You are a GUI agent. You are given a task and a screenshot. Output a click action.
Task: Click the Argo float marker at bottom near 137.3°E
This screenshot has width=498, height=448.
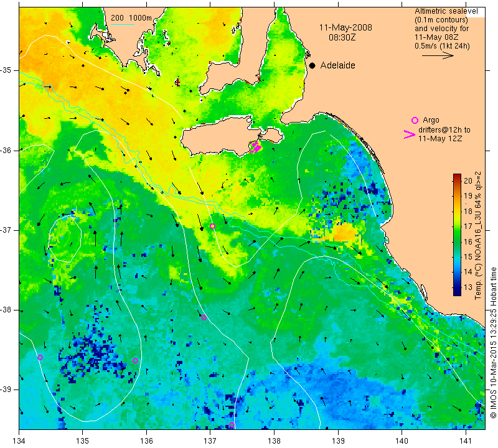tap(232, 425)
